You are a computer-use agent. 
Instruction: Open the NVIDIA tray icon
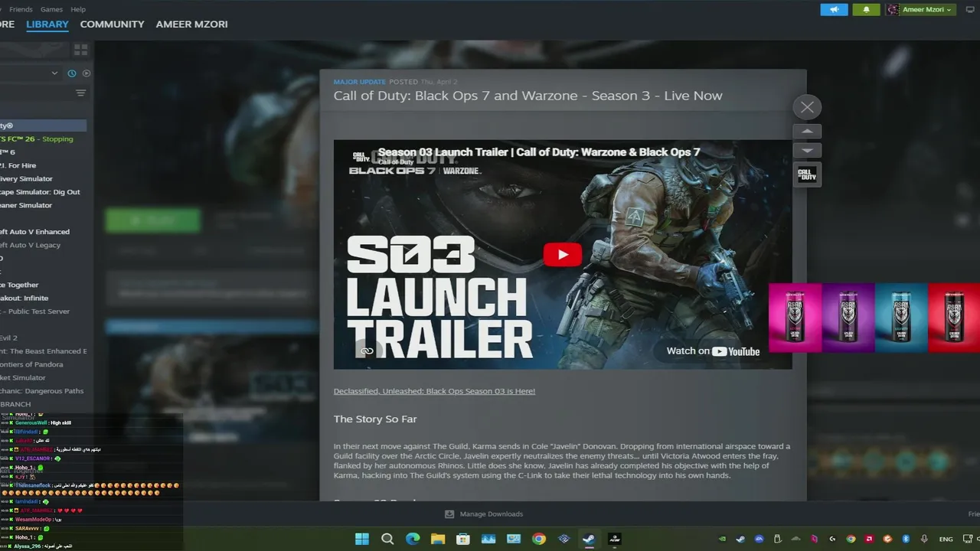pos(723,539)
